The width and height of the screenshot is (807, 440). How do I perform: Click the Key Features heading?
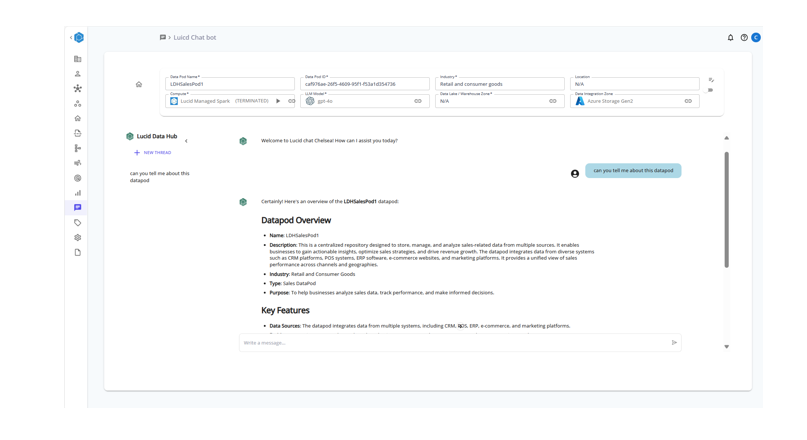tap(285, 310)
